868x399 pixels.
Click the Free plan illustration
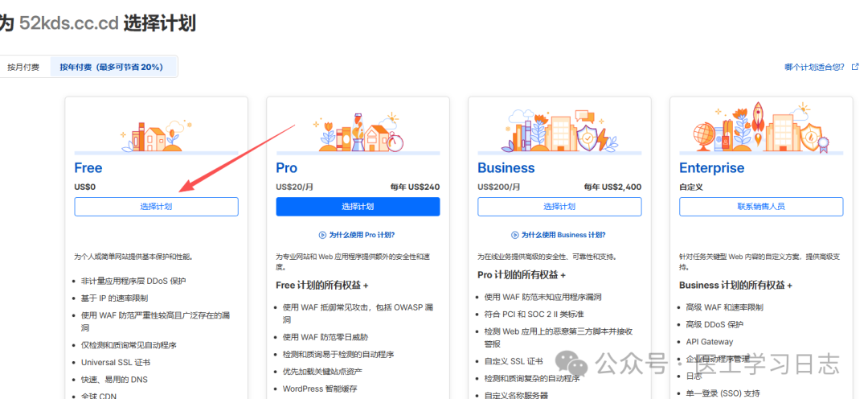[156, 136]
